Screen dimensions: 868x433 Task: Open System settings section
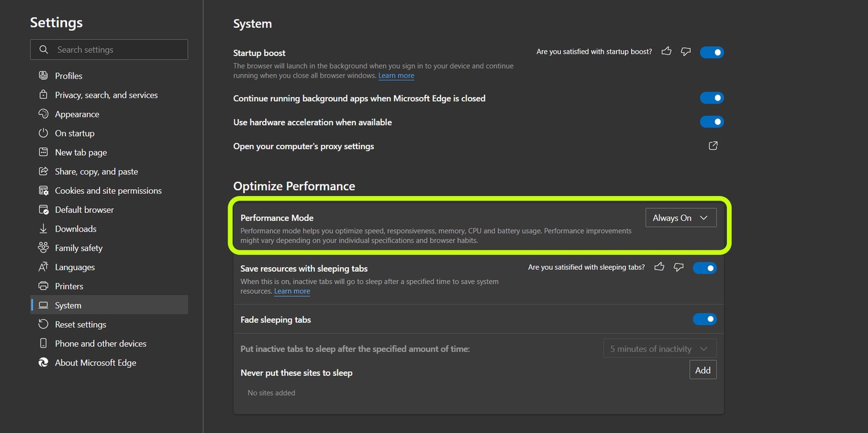point(68,305)
